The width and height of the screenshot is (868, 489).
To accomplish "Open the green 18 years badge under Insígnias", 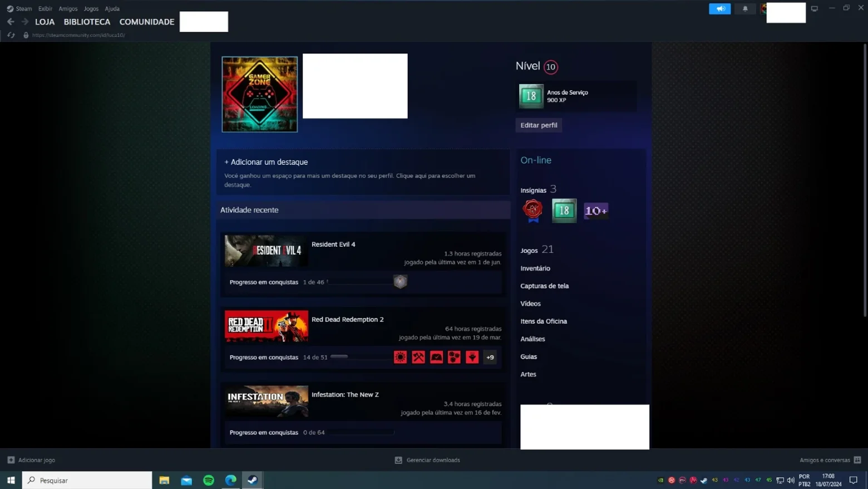I will click(564, 211).
